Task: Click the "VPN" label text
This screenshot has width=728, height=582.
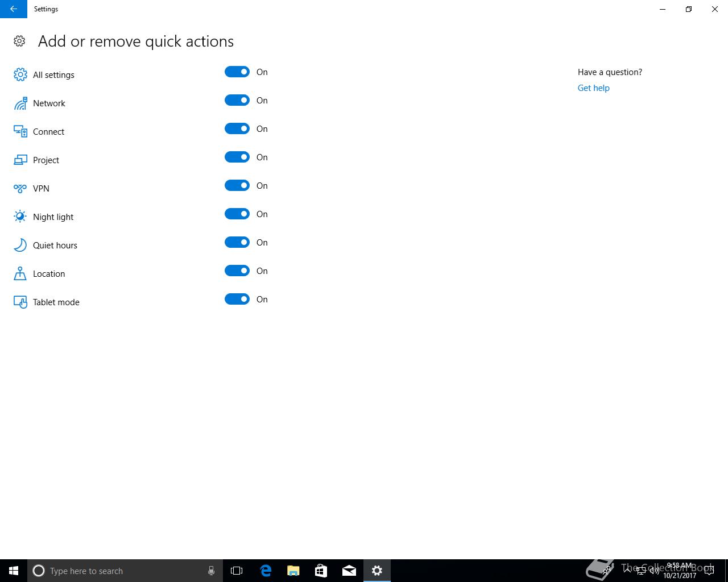Action: pyautogui.click(x=41, y=189)
